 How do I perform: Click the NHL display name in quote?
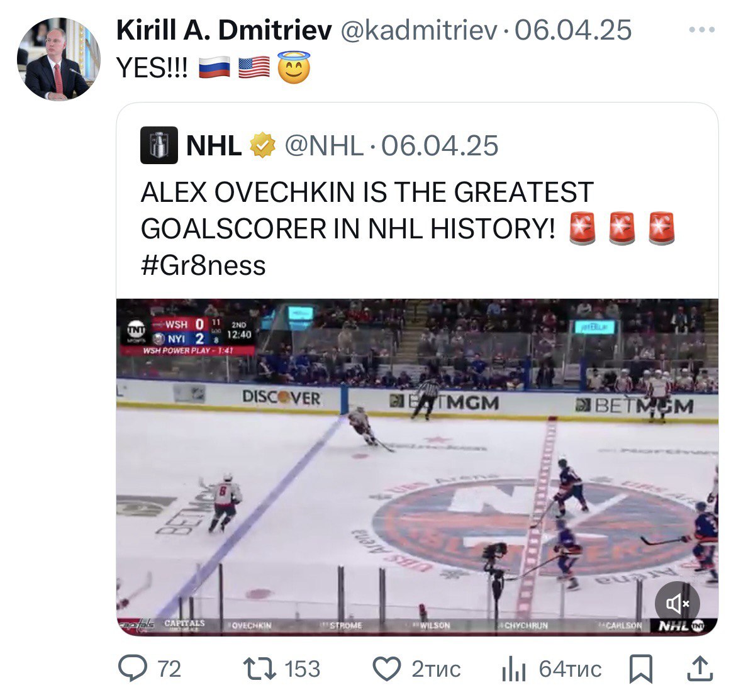click(214, 145)
